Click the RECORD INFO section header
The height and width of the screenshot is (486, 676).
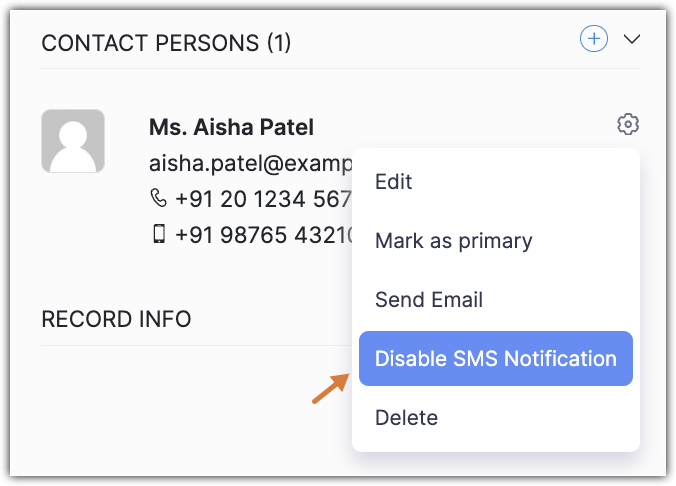(116, 319)
